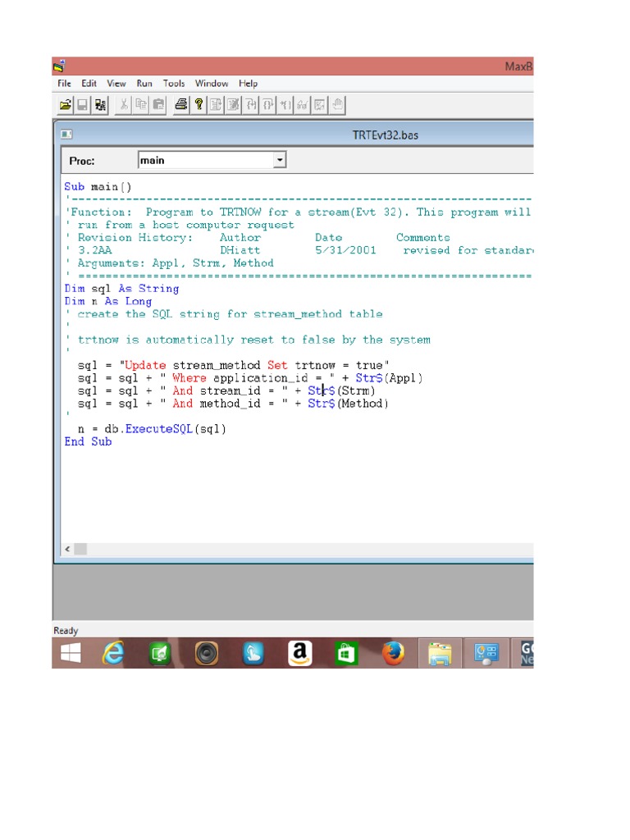Click the Print toolbar icon
Screen dimensions: 630x840
point(181,105)
